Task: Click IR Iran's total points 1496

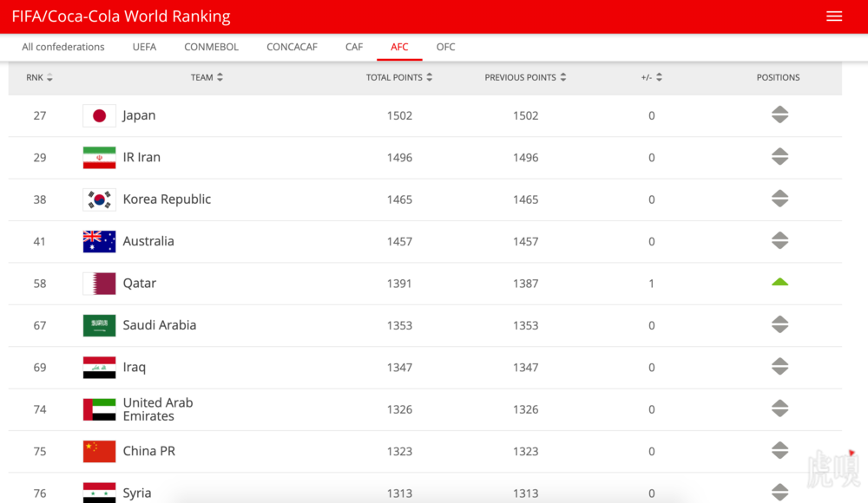Action: pos(399,158)
